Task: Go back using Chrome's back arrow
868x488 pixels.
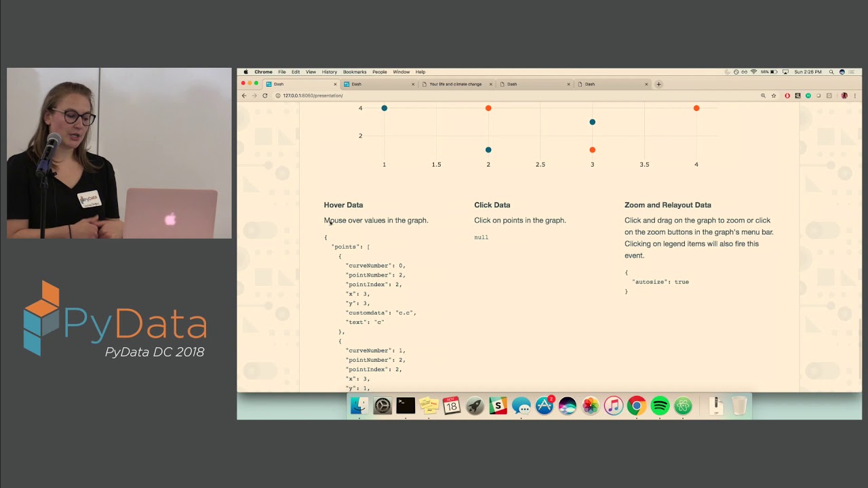Action: point(244,96)
